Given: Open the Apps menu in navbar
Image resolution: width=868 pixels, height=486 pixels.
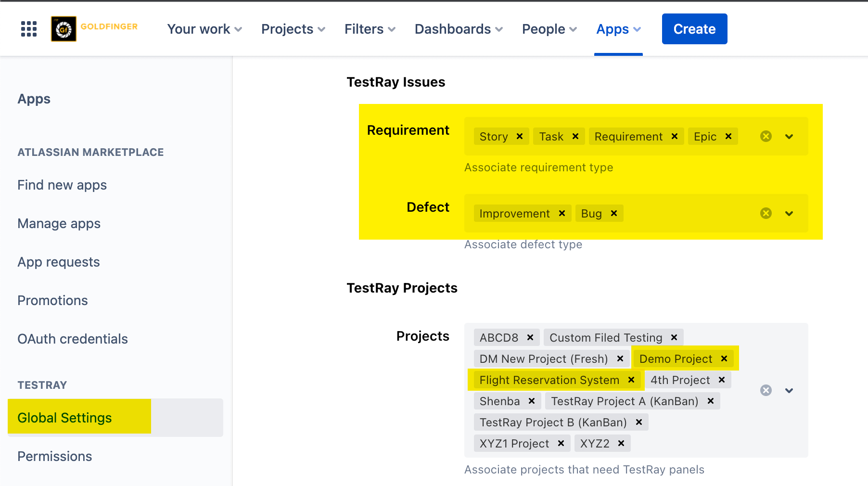Looking at the screenshot, I should click(618, 29).
